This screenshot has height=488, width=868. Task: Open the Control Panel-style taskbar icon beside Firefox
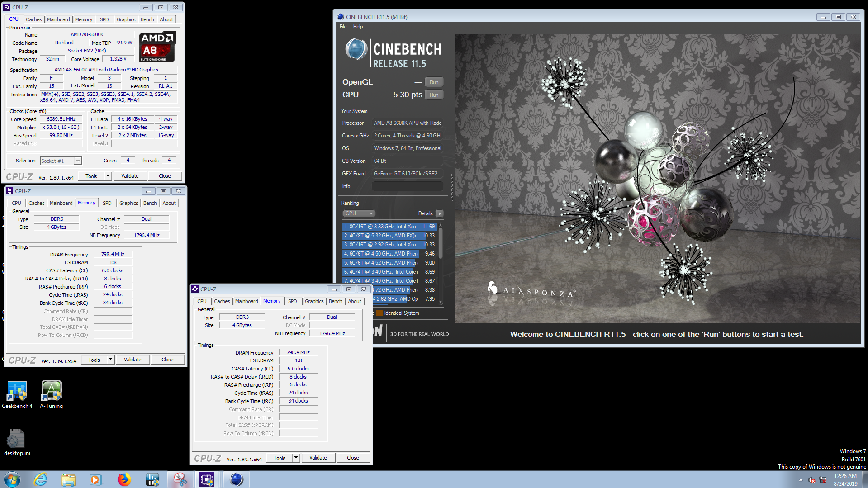click(152, 479)
